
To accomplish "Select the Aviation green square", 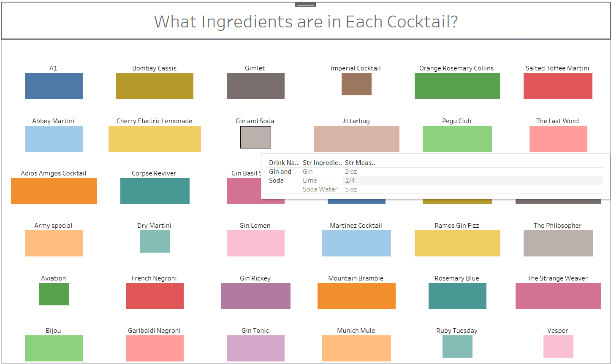I will 54,294.
